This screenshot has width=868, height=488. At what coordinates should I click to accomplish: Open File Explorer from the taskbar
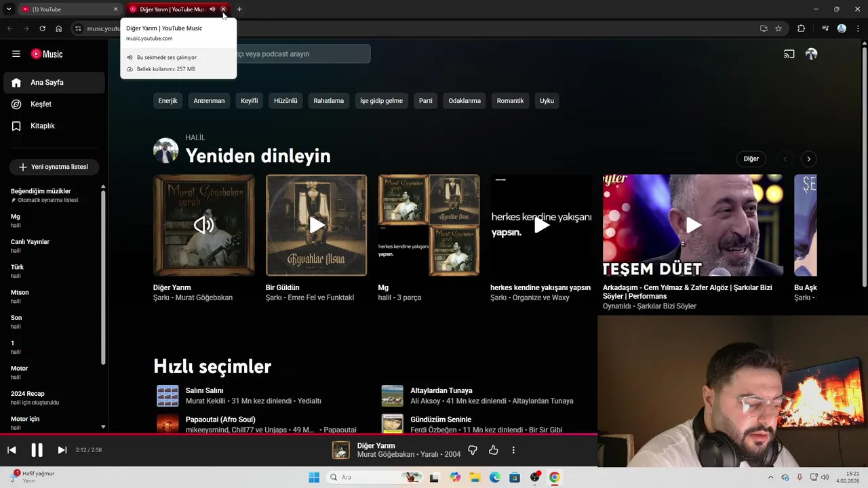pos(475,477)
